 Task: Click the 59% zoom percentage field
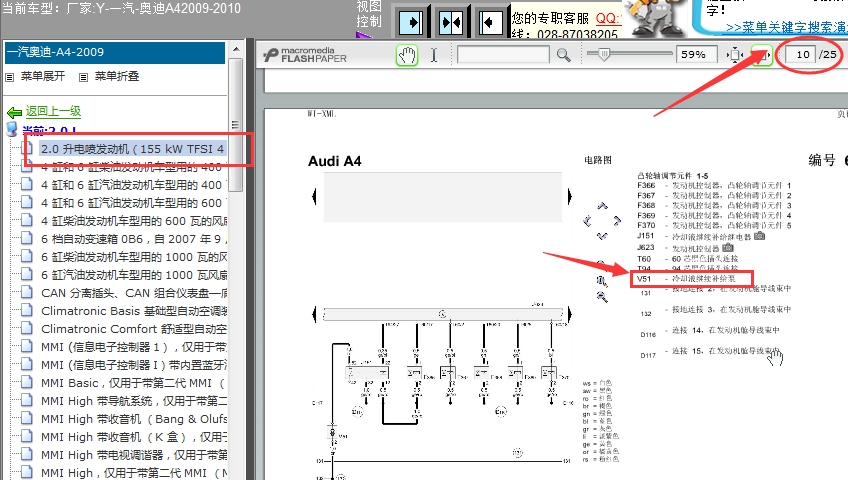point(697,55)
